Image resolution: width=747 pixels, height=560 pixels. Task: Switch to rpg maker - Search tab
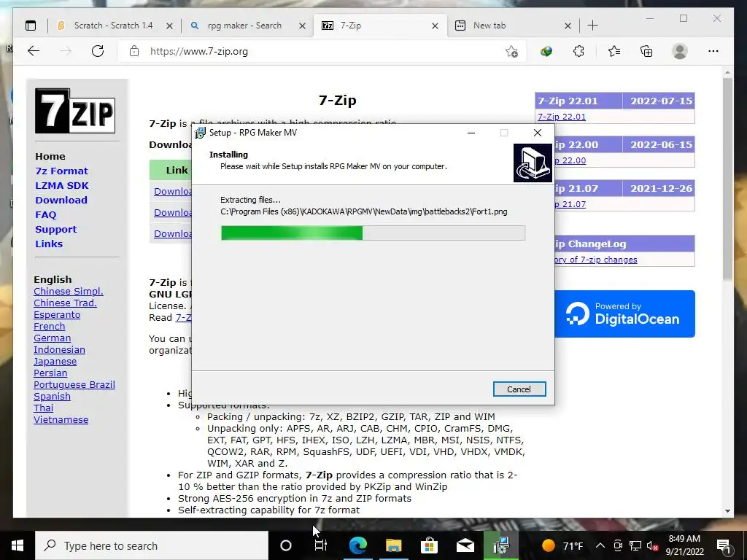(x=244, y=26)
